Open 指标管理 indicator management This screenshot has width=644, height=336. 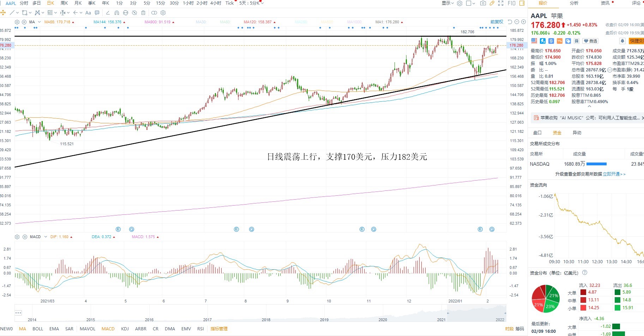219,329
